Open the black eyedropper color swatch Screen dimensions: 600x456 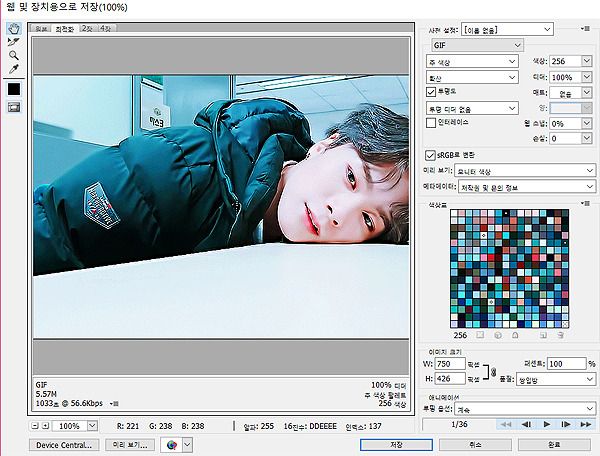tap(14, 89)
